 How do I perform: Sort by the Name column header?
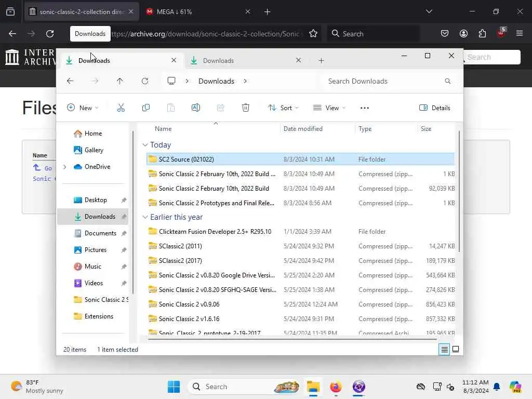point(163,129)
